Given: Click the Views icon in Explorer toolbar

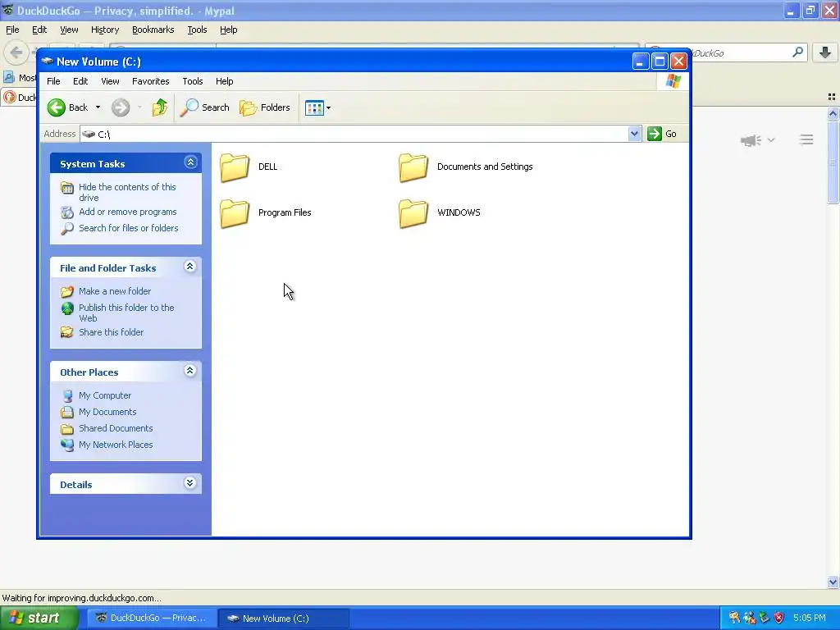Looking at the screenshot, I should (314, 107).
